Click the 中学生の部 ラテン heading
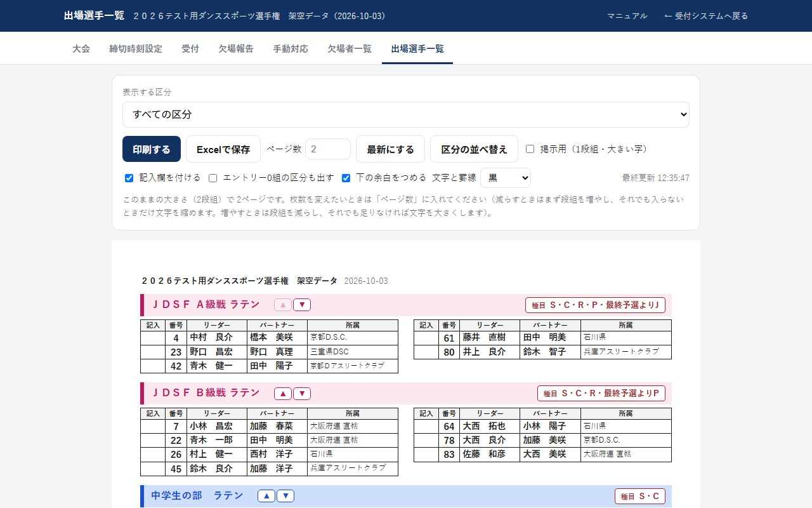The width and height of the screenshot is (812, 508). click(x=197, y=496)
